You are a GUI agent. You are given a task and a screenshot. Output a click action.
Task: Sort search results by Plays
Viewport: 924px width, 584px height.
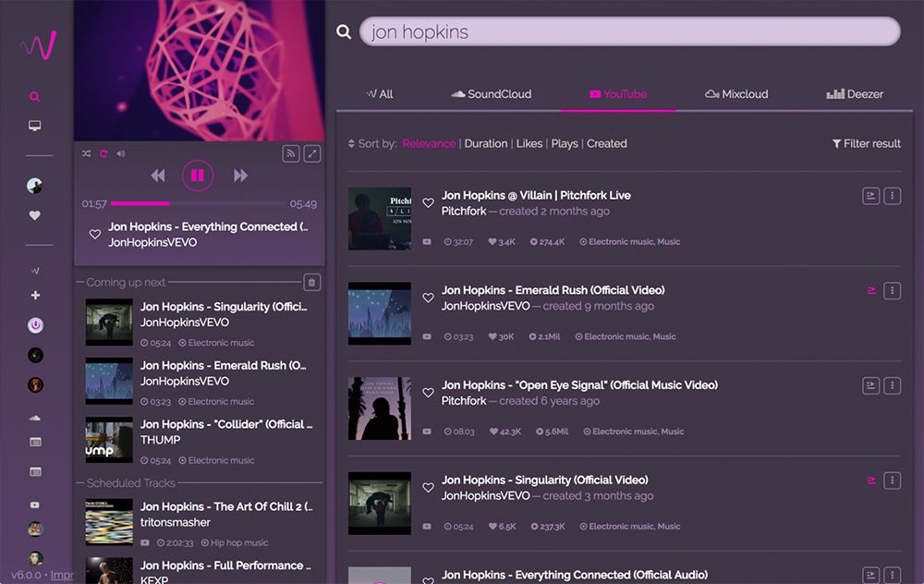[565, 143]
